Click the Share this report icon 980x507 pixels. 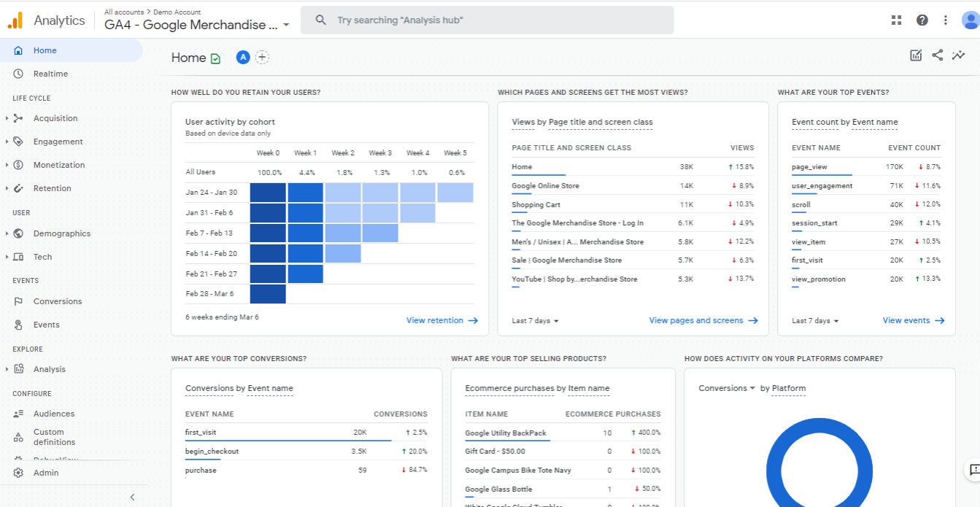click(938, 55)
